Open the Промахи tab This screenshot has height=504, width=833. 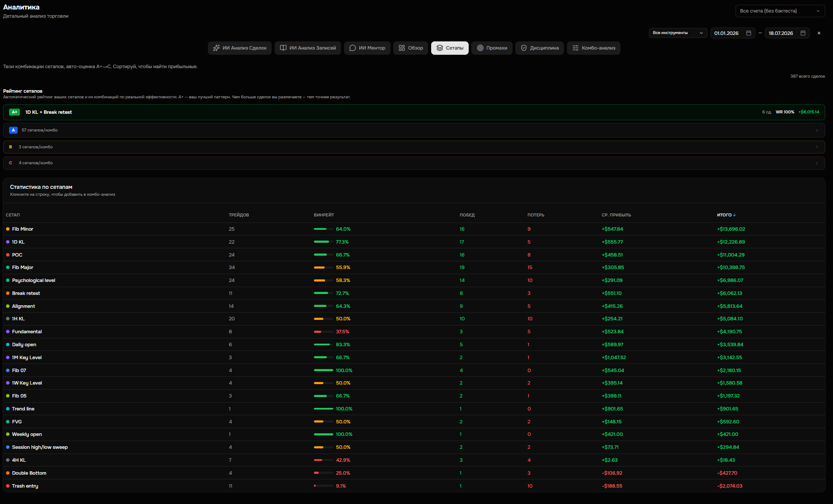492,48
